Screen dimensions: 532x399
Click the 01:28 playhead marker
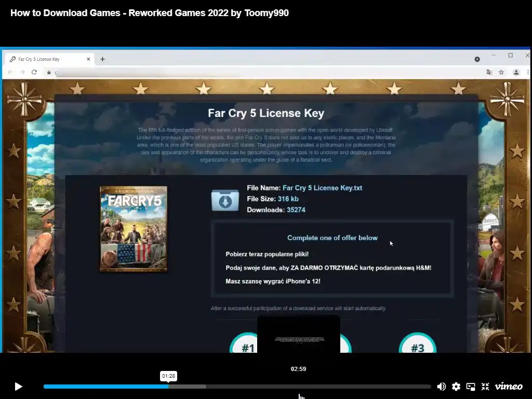(x=169, y=376)
